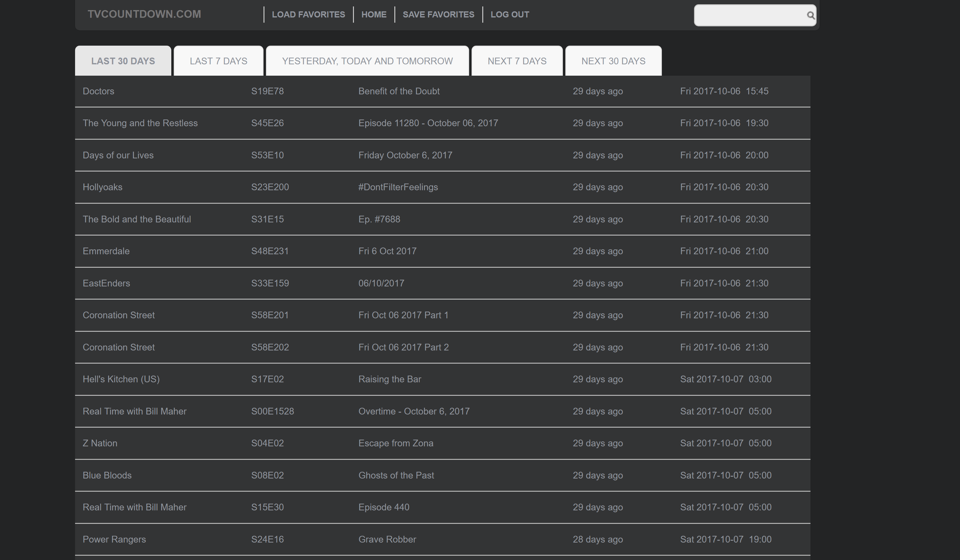The height and width of the screenshot is (560, 960).
Task: Open Hell's Kitchen (US) entry
Action: tap(121, 379)
